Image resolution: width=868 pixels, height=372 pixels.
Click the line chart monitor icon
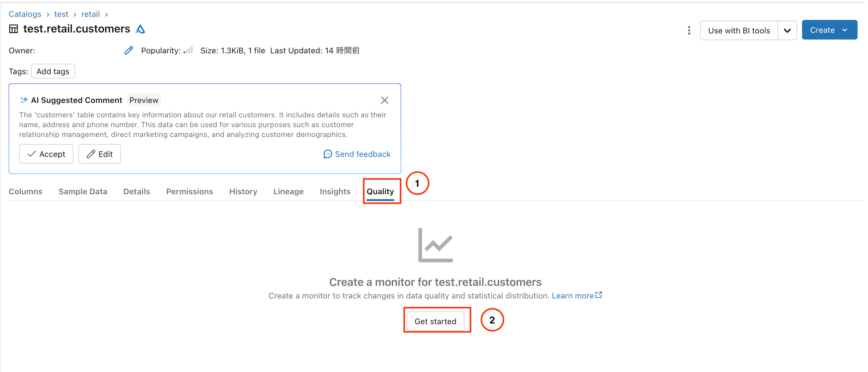click(435, 245)
